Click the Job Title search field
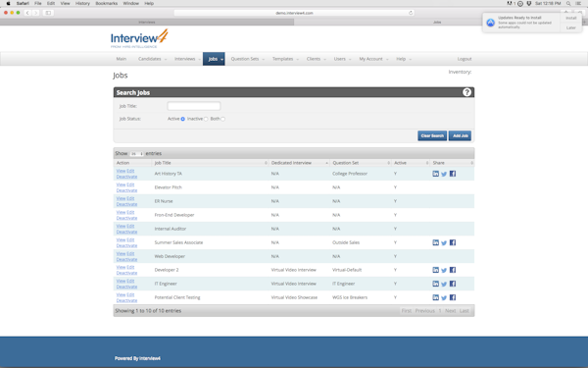Image resolution: width=588 pixels, height=368 pixels. [194, 106]
